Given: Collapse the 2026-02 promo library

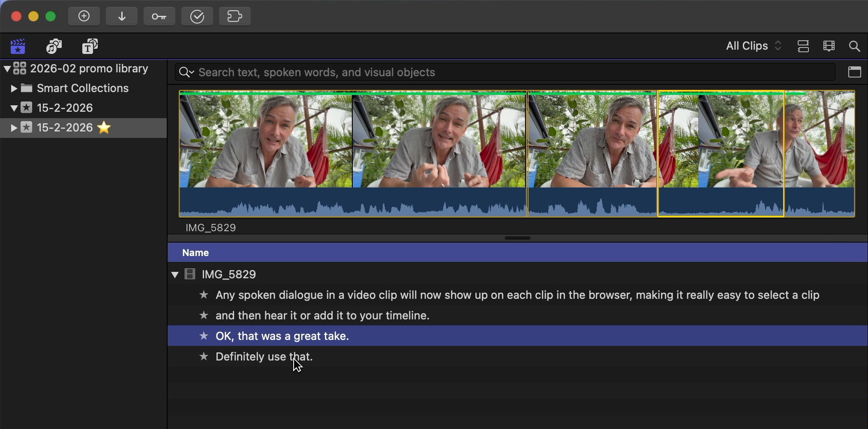Looking at the screenshot, I should tap(7, 69).
